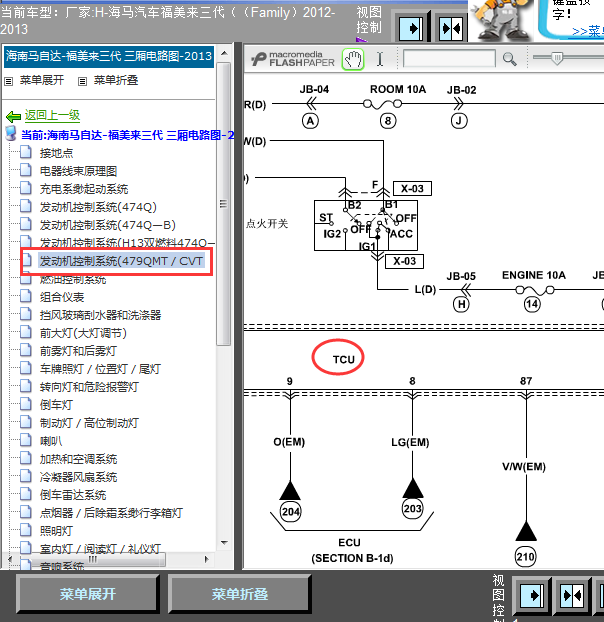Click top view control expand arrow button
Screen dimensions: 604x622
[x=411, y=28]
